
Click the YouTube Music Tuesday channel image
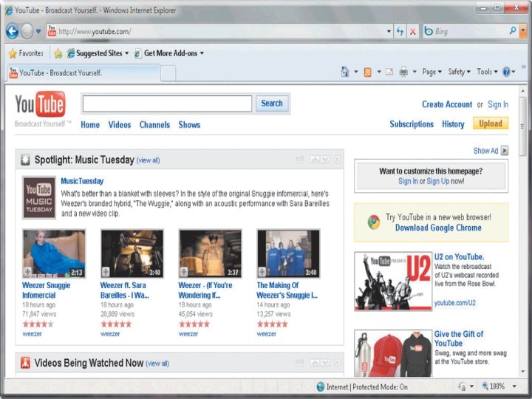click(x=39, y=197)
